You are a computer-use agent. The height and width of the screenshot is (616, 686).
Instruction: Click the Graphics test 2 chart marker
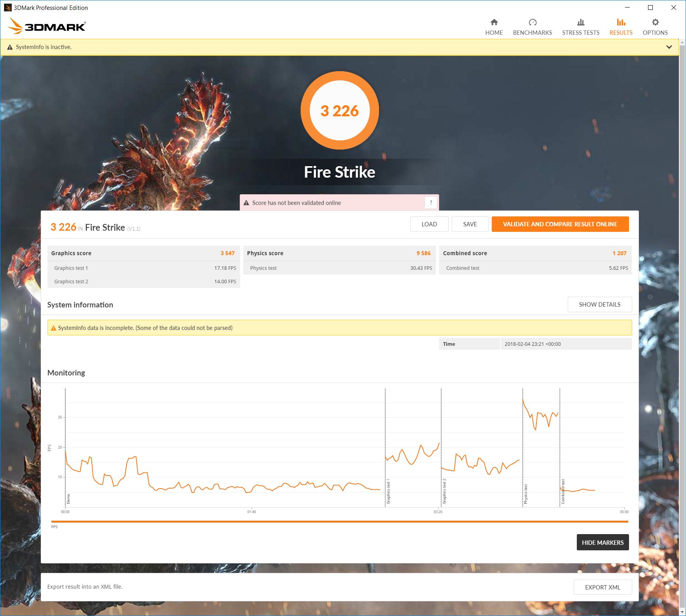(444, 491)
